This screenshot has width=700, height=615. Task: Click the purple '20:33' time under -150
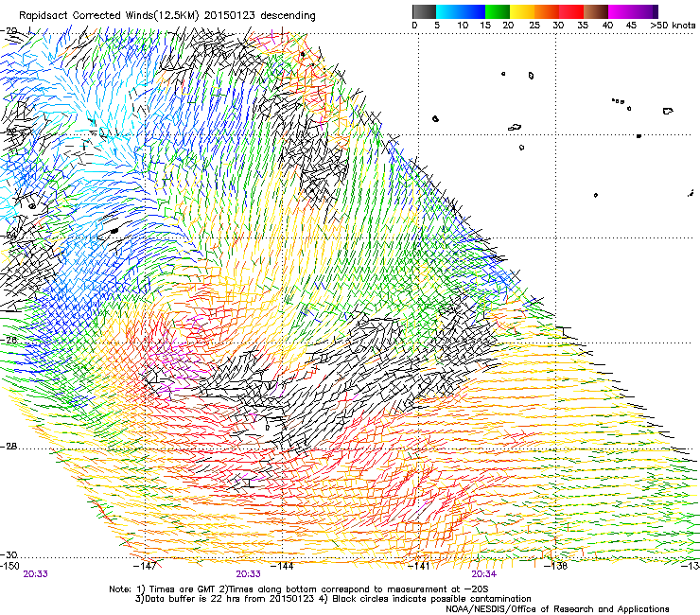pos(36,574)
